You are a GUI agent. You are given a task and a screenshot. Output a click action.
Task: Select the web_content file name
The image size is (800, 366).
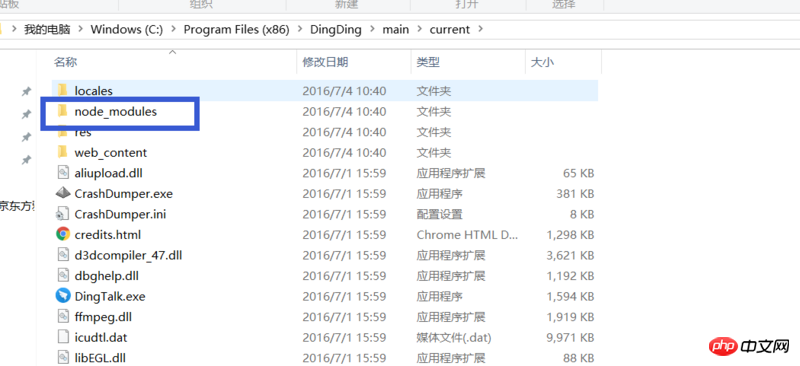click(x=110, y=153)
